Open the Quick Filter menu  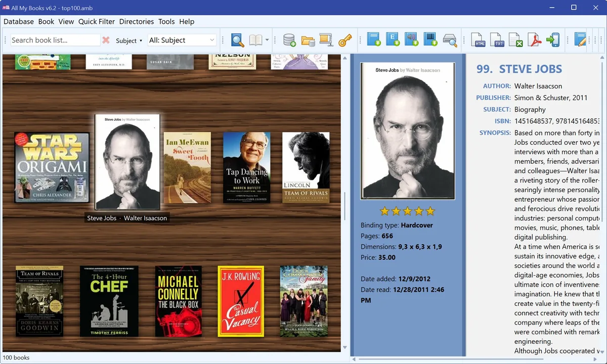[97, 21]
